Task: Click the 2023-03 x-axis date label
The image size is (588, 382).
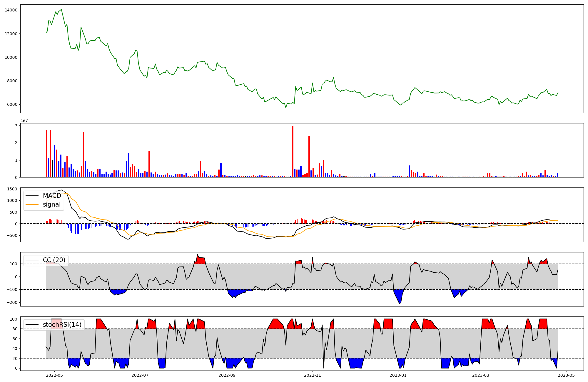Action: pos(481,375)
